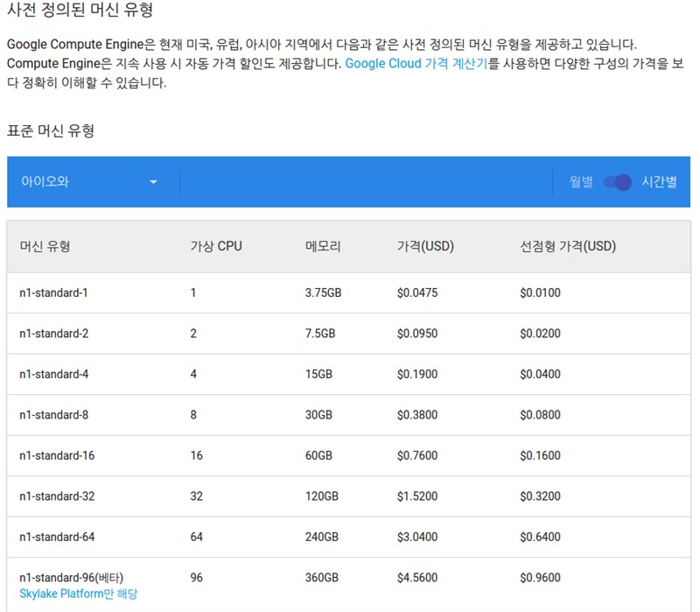Select the 시간별 pricing label
The image size is (700, 612).
click(660, 182)
